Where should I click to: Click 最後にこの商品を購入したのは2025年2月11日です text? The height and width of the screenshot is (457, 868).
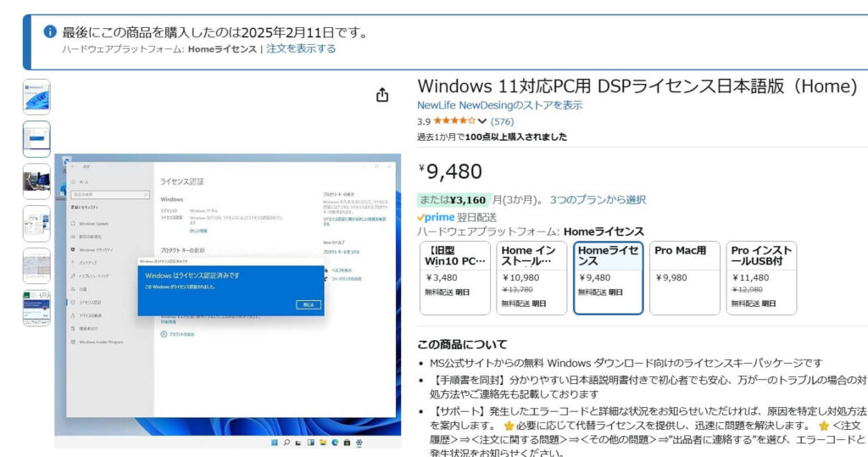216,32
